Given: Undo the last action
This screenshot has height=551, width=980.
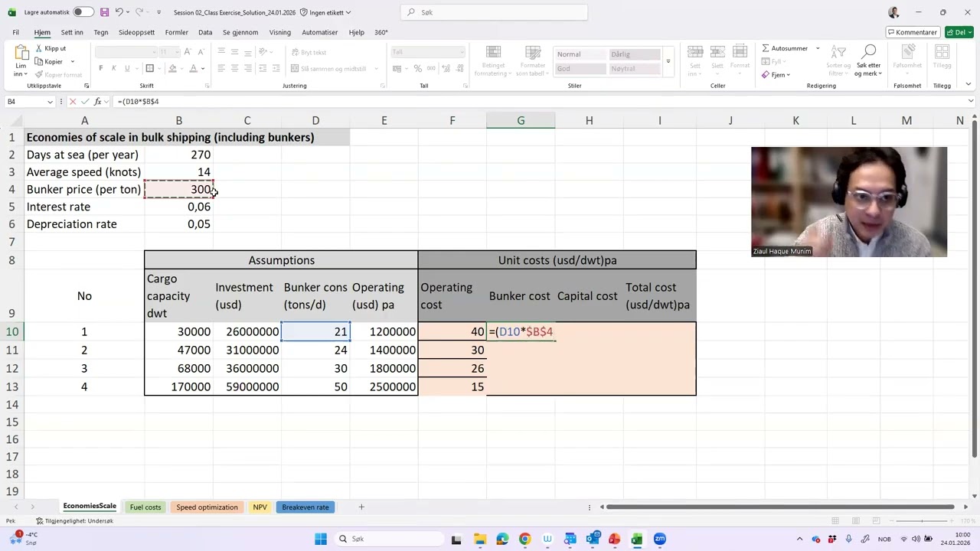Looking at the screenshot, I should click(119, 12).
